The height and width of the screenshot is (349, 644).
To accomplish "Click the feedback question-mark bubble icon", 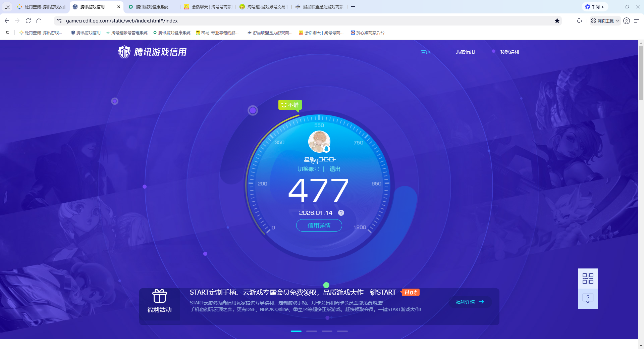I will 587,298.
